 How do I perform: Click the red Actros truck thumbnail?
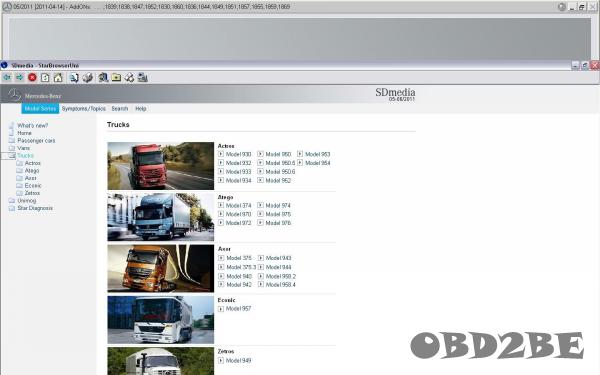[161, 166]
